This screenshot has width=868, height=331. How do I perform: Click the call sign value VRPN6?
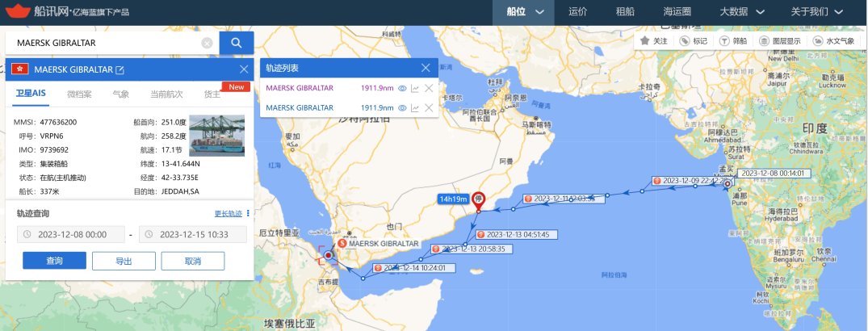[x=52, y=136]
